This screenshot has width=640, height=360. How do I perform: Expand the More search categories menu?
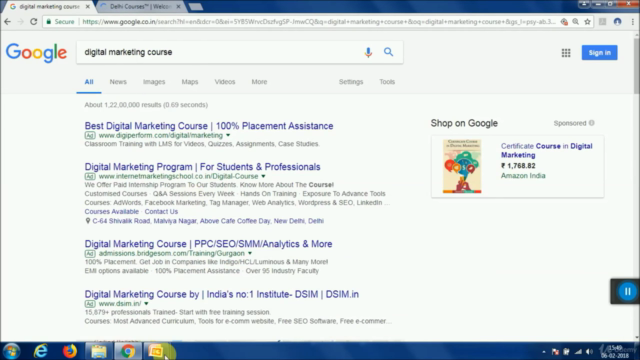[259, 82]
